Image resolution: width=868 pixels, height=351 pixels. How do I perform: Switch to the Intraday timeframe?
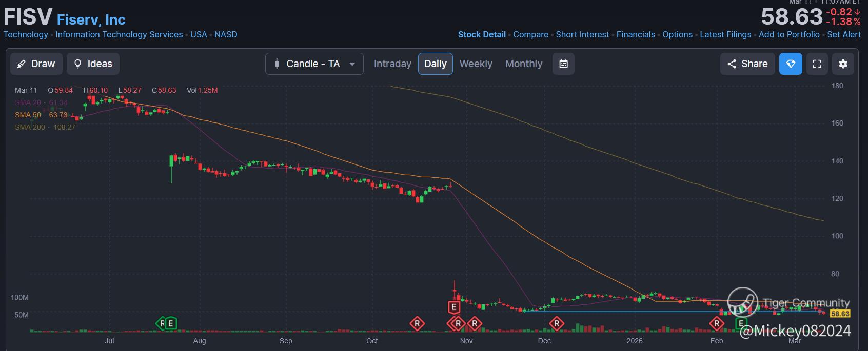tap(392, 64)
